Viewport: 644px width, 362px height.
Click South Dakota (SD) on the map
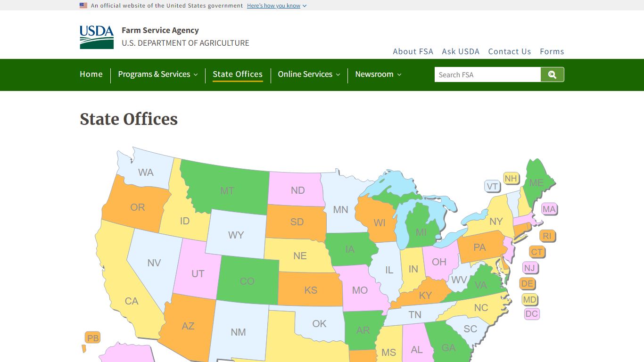[297, 222]
